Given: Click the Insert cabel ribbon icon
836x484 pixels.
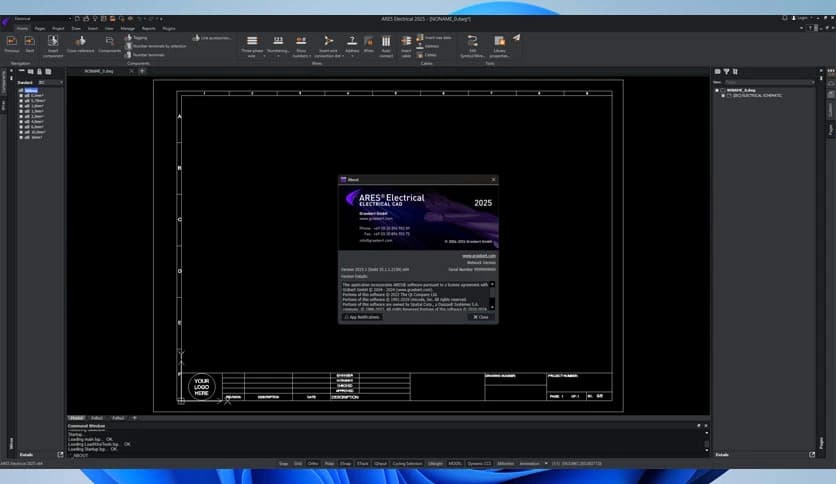Looking at the screenshot, I should (406, 41).
